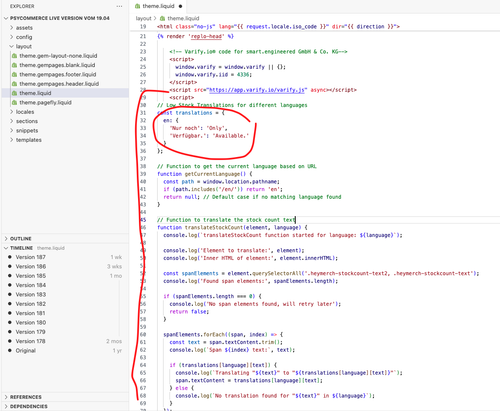This screenshot has width=500, height=411.
Task: Click the Varify.io HTML comment line
Action: click(x=258, y=51)
